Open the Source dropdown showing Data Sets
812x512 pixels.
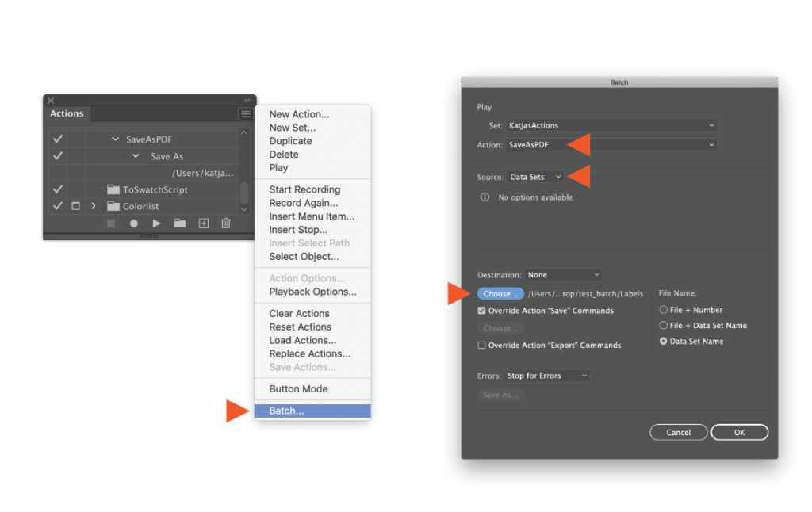[535, 177]
